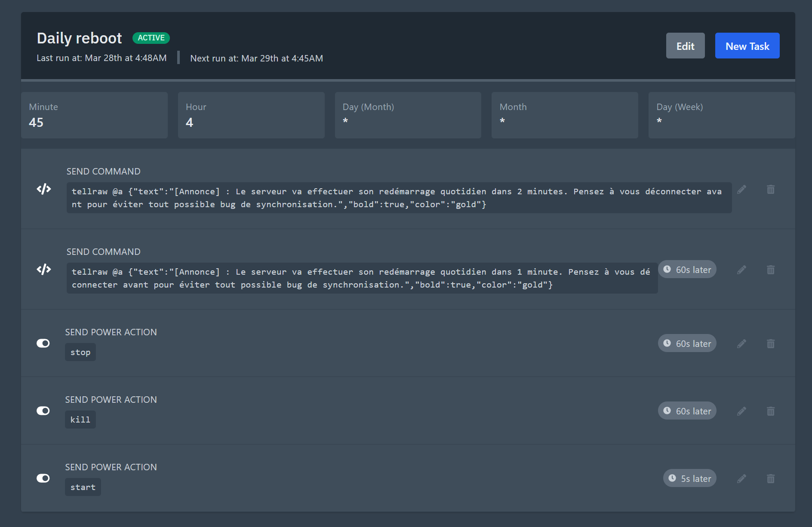Delete the kill power action task

tap(771, 411)
